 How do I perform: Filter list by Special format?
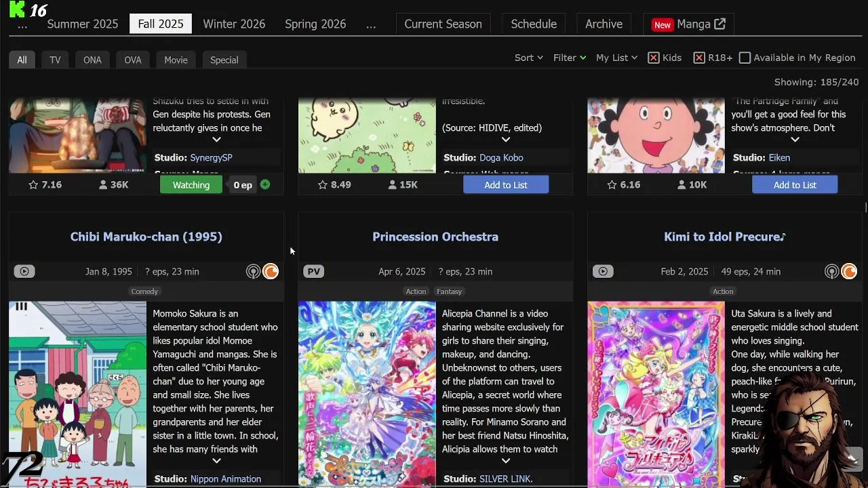224,60
